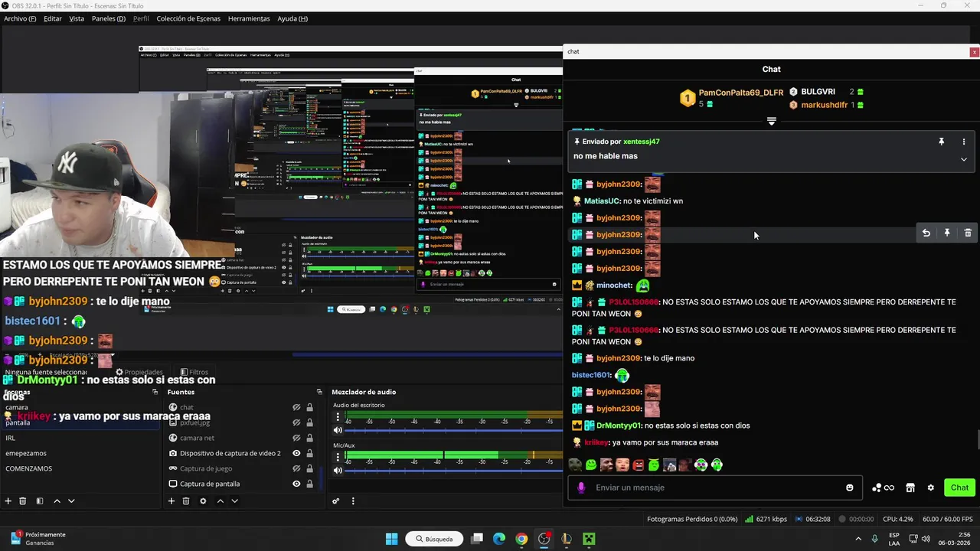The image size is (980, 551).
Task: Delete the hovered byjohn2309 chat message
Action: 968,233
